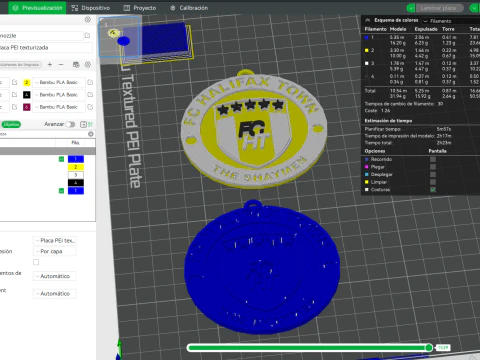
Task: Edit preset left of black filament 4
Action: click(14, 95)
